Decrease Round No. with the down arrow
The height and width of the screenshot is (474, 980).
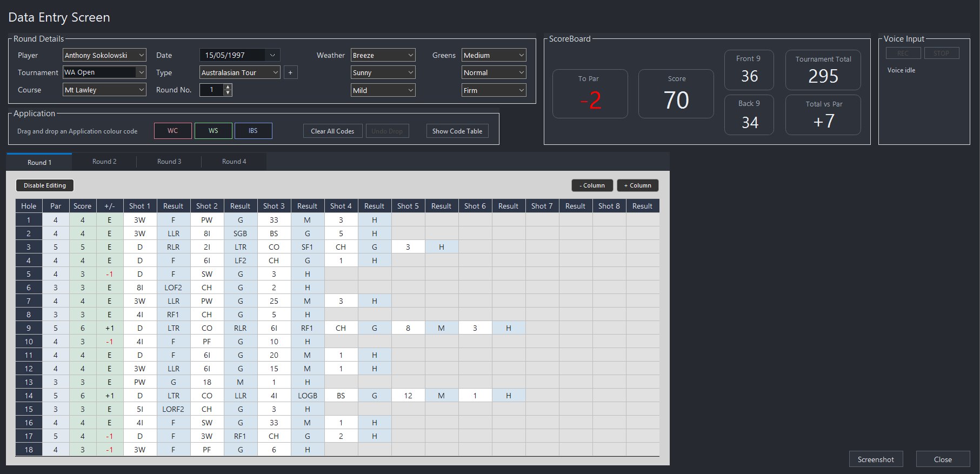click(x=228, y=93)
